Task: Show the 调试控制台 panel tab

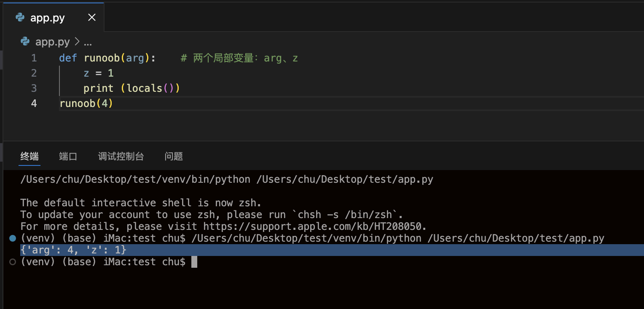Action: [121, 157]
